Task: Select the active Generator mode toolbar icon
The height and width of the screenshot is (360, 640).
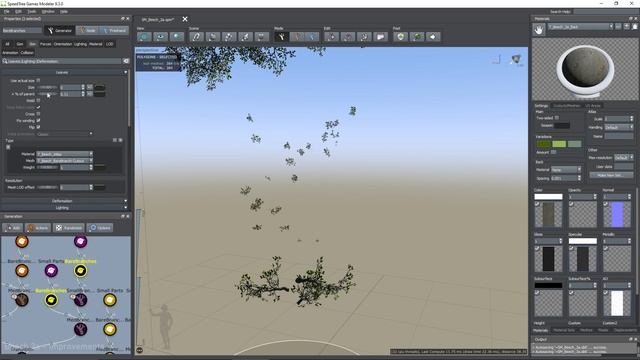Action: point(281,37)
